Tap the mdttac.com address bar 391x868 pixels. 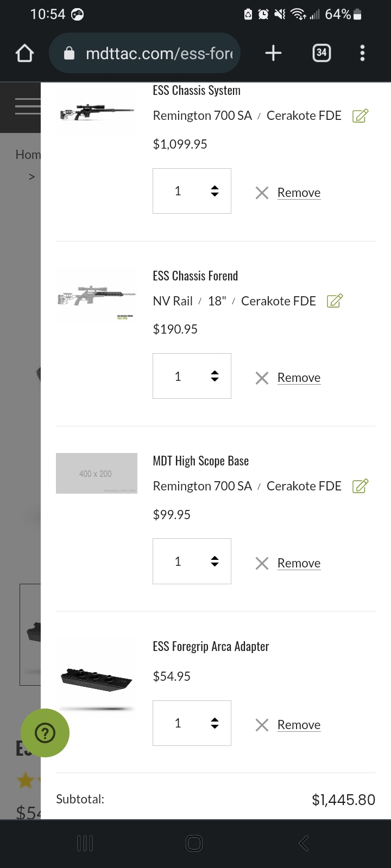pos(144,53)
